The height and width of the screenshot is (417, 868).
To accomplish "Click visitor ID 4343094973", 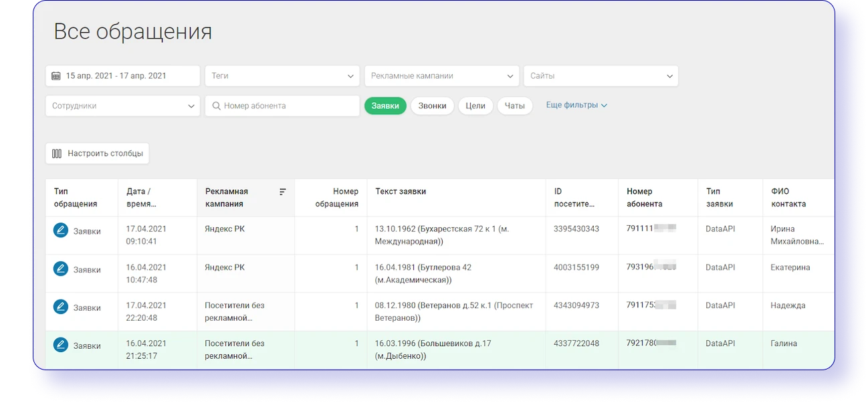I will (x=576, y=305).
